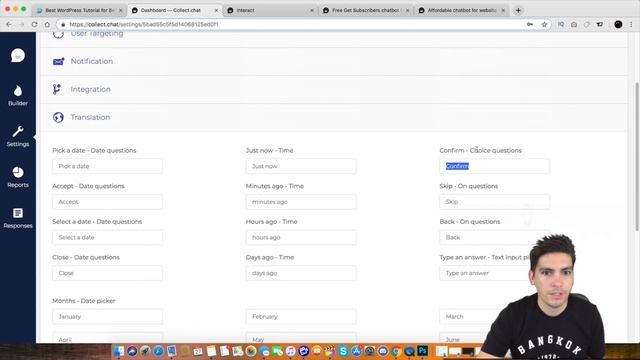Open iTunes from the dock
This screenshot has width=640, height=360.
coord(290,351)
